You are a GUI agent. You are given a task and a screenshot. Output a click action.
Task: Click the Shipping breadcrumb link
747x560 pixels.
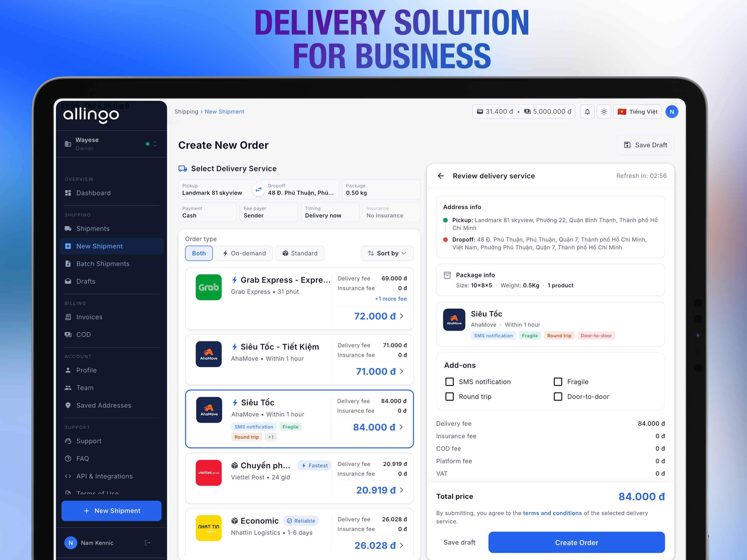click(186, 112)
